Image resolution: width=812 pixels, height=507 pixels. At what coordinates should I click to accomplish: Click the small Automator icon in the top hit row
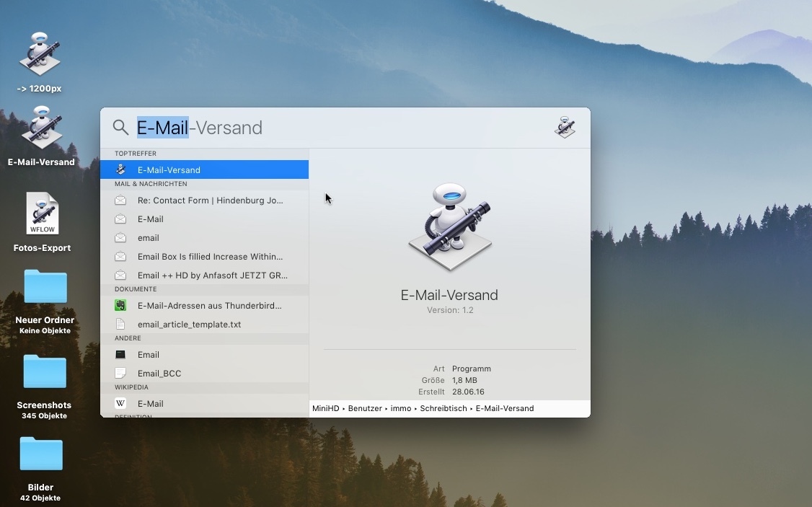coord(120,170)
